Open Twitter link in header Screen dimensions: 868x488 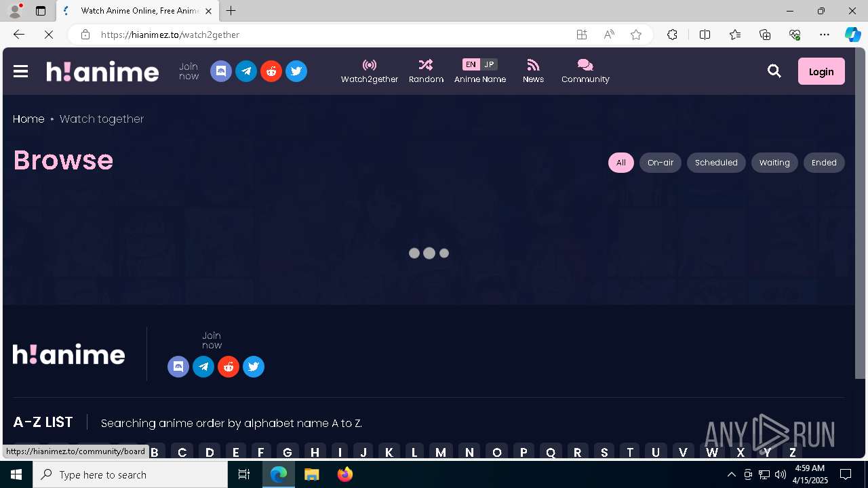[x=296, y=71]
